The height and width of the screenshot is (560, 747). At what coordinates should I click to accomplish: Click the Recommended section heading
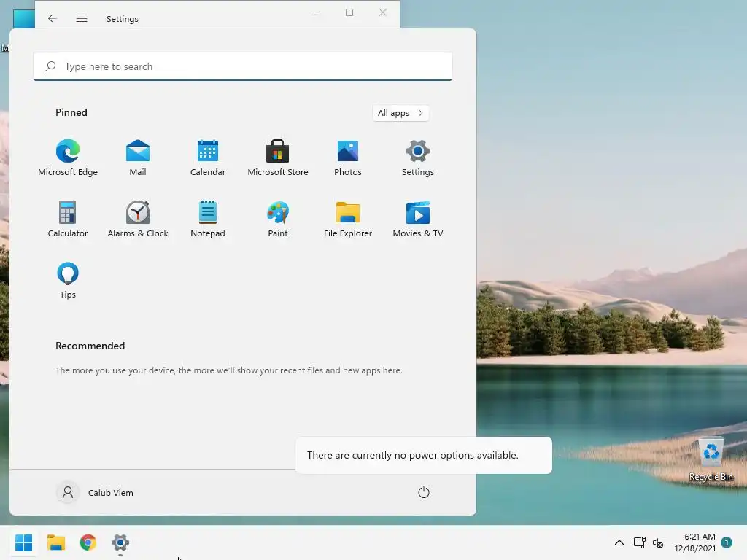90,346
